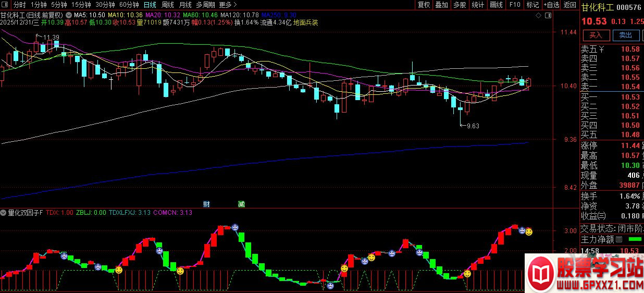This screenshot has width=644, height=293.
Task: Expand indicator menu beside 量化双因子F
Action: tap(4, 213)
